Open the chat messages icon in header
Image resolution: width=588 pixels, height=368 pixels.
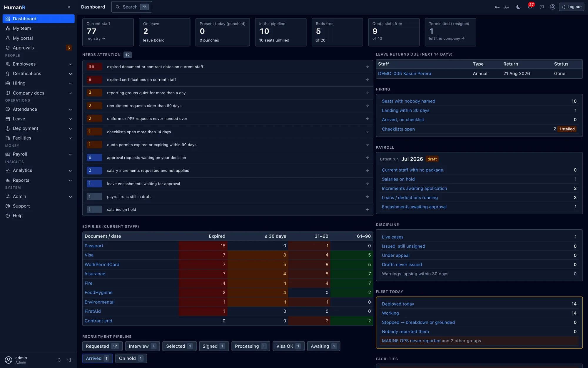pos(542,7)
